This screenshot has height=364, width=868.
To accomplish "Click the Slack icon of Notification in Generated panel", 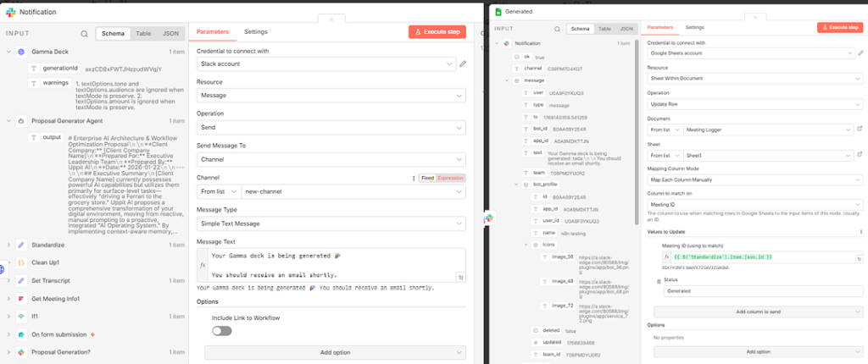I will click(507, 43).
